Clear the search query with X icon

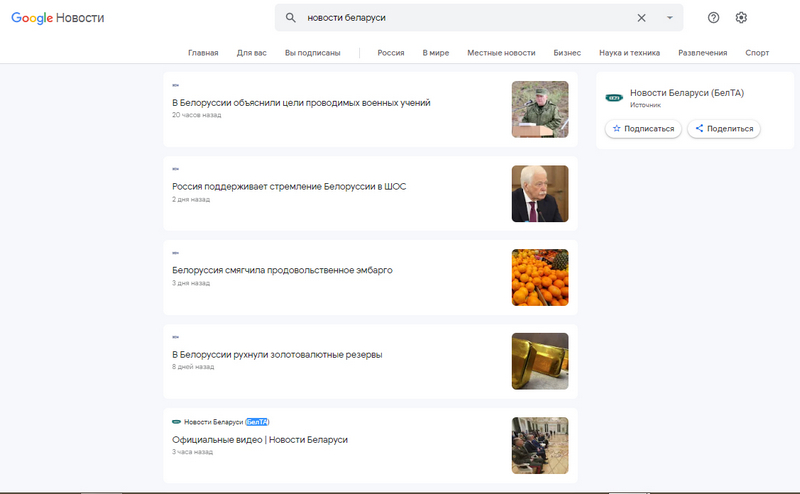coord(641,18)
